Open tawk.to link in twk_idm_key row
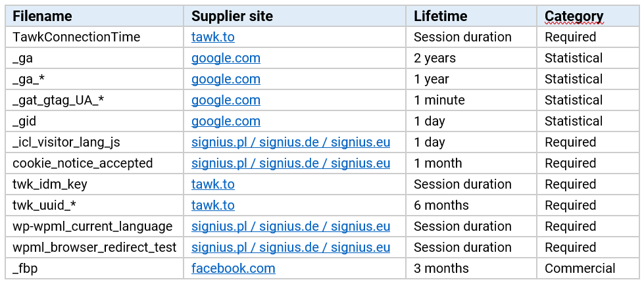This screenshot has height=284, width=644. (x=213, y=185)
